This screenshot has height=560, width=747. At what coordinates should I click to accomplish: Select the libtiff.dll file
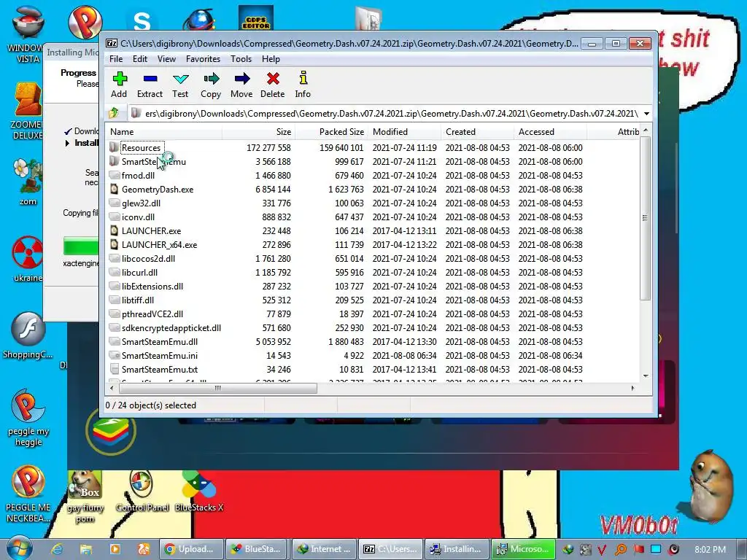click(138, 300)
